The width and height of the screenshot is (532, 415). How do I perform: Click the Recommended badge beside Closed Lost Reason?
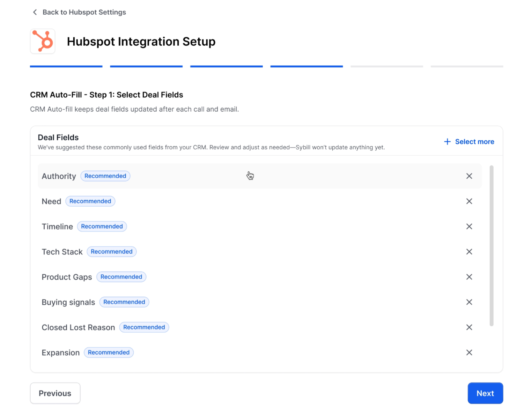pos(144,327)
